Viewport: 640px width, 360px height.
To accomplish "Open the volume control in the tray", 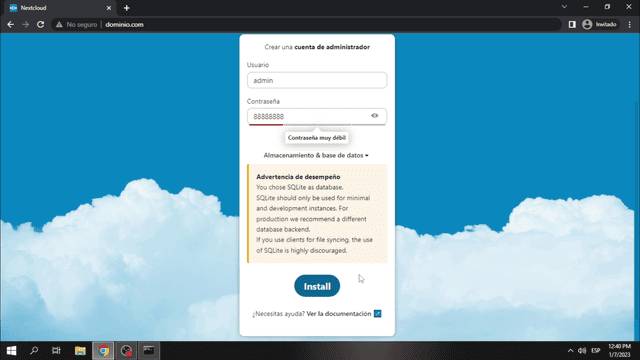I will click(582, 351).
